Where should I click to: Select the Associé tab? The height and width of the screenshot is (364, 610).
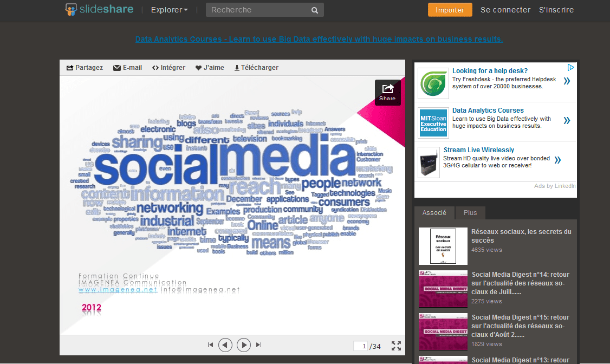434,213
